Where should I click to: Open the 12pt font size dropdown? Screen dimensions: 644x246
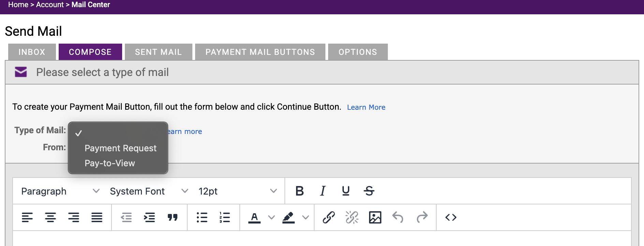point(238,191)
